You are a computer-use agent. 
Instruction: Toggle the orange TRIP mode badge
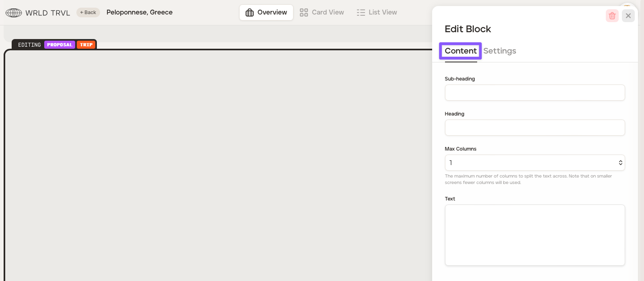tap(86, 45)
